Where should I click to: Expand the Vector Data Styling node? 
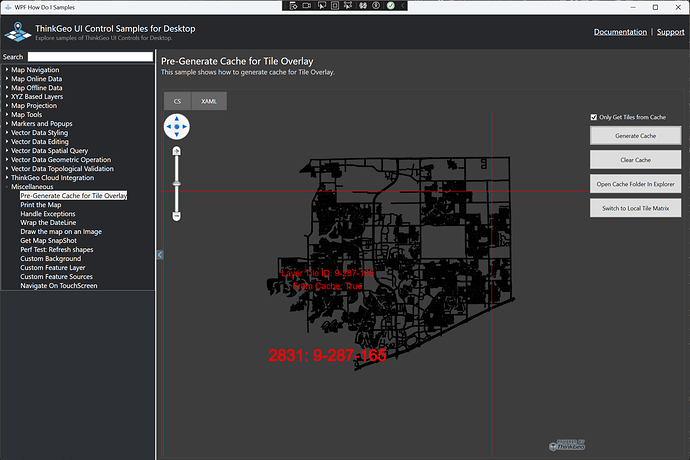[7, 132]
